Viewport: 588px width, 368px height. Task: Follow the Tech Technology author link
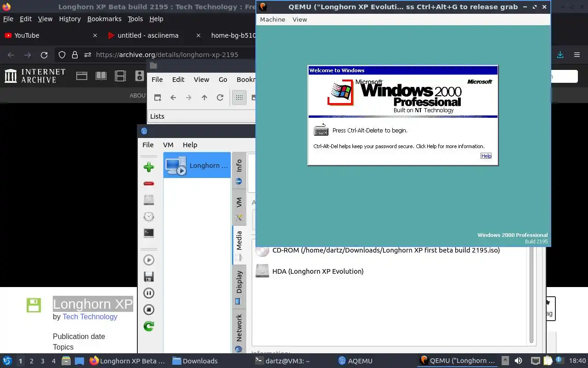pos(90,316)
